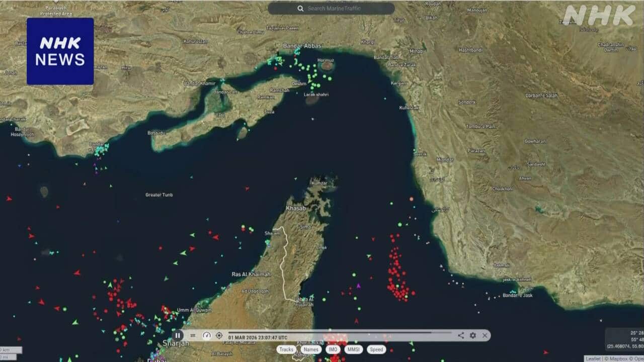Click the two-line menu icon beside pause
This screenshot has height=362, width=644.
click(x=192, y=335)
